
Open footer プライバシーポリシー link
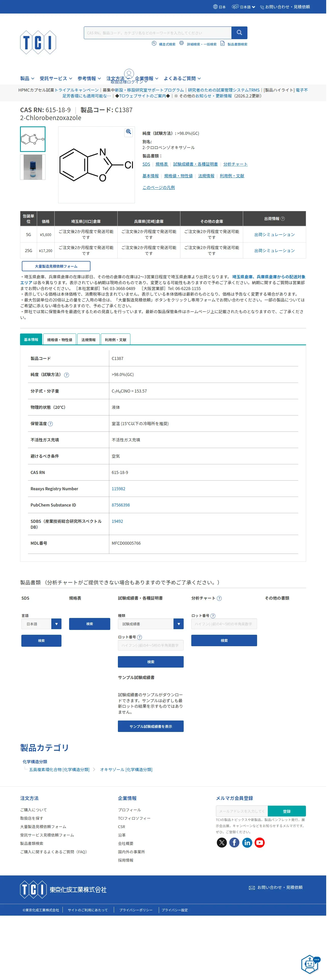[x=136, y=910]
